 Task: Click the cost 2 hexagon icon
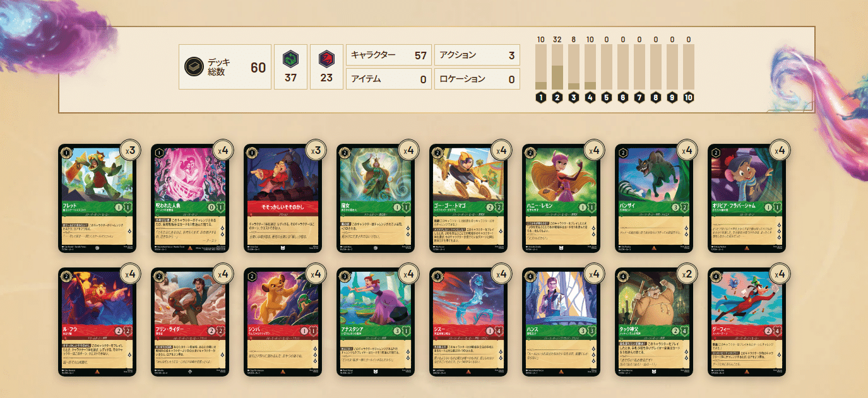557,98
